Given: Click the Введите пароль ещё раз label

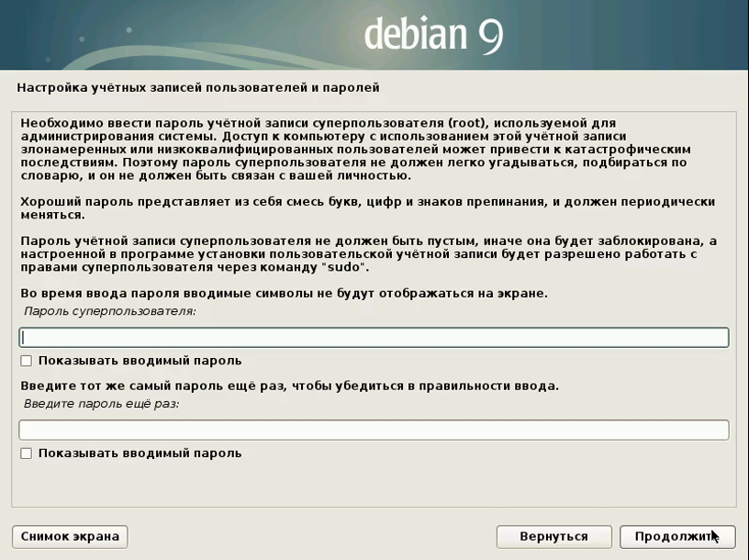Looking at the screenshot, I should (x=101, y=404).
